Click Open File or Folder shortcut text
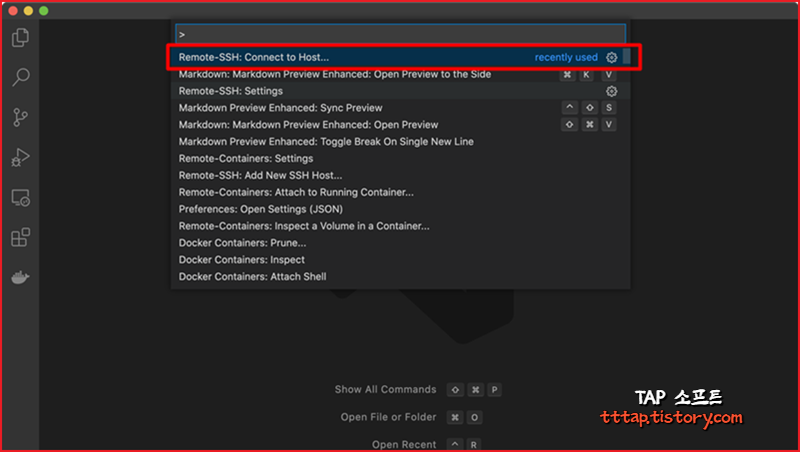Image resolution: width=800 pixels, height=452 pixels. click(x=388, y=417)
